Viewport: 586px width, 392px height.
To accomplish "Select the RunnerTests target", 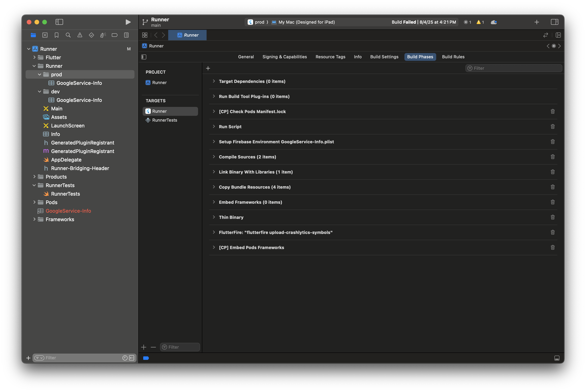I will 164,120.
